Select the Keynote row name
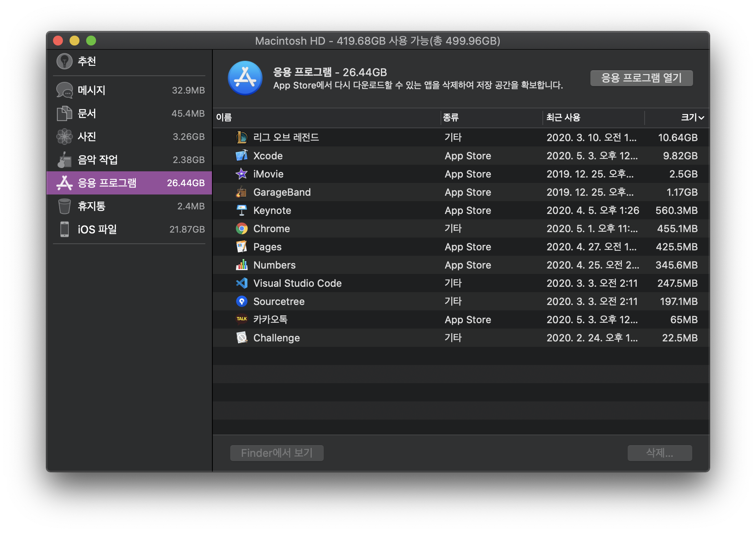The width and height of the screenshot is (756, 533). (272, 210)
